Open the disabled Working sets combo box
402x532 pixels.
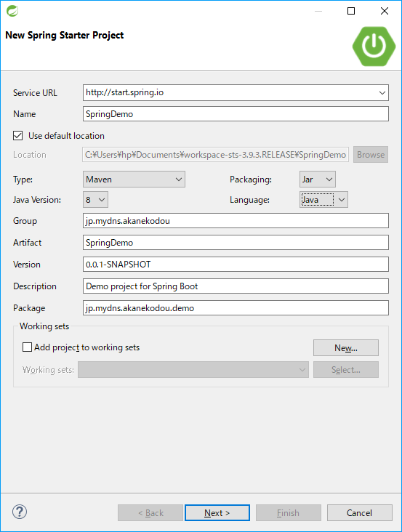[193, 369]
